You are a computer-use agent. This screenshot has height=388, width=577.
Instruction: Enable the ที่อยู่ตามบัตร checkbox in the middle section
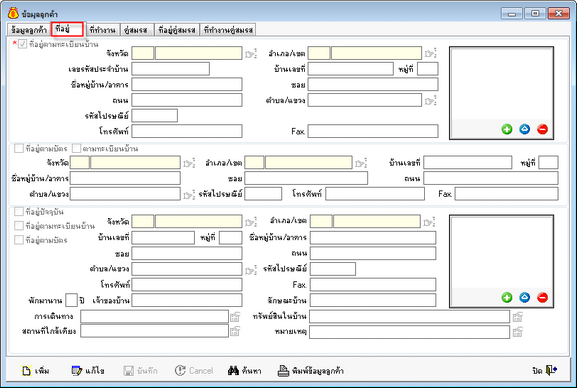[18, 148]
